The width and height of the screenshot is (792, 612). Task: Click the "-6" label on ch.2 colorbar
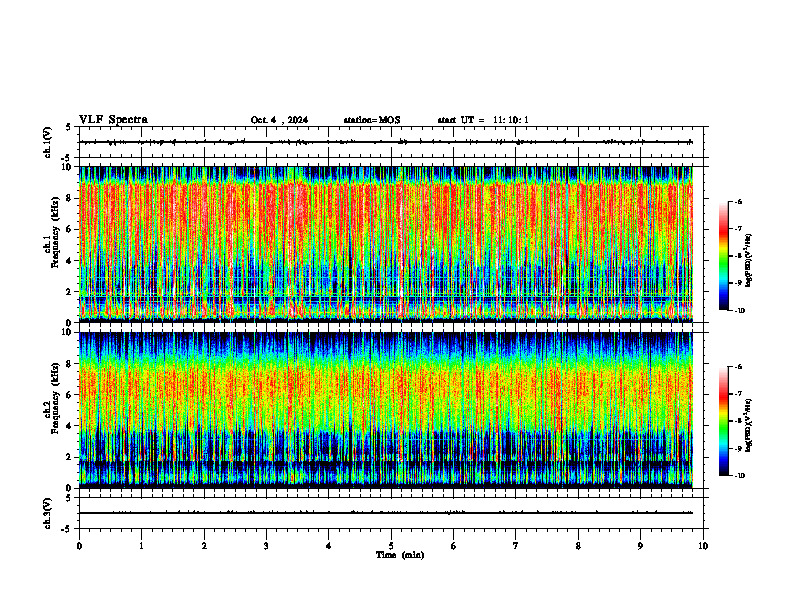pyautogui.click(x=738, y=367)
